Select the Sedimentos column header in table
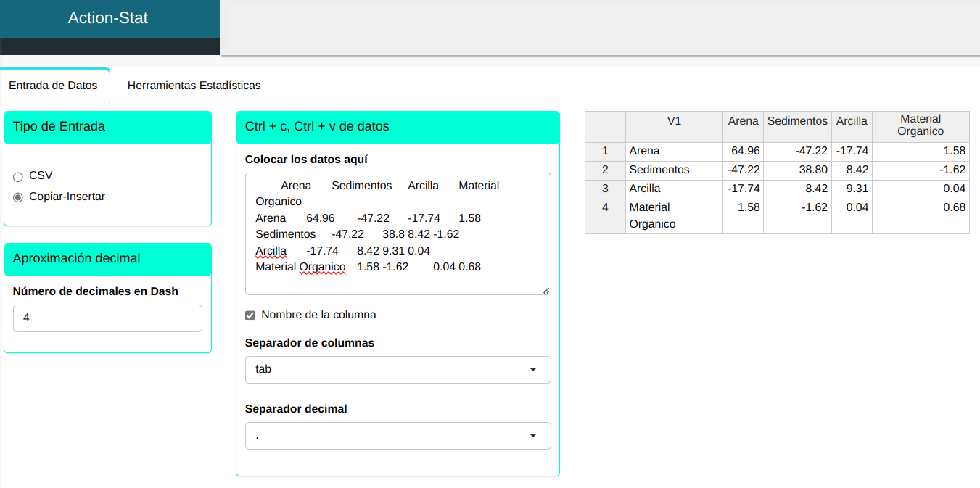This screenshot has height=488, width=980. coord(797,122)
